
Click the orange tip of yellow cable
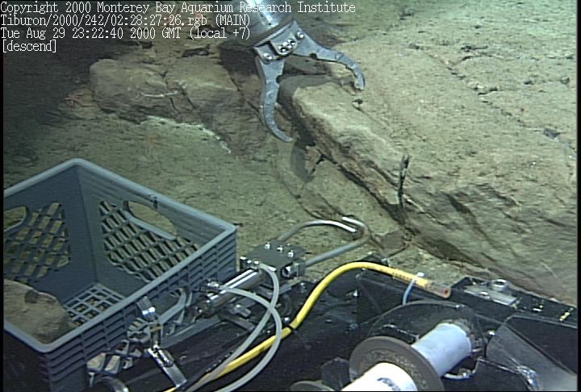439,289
